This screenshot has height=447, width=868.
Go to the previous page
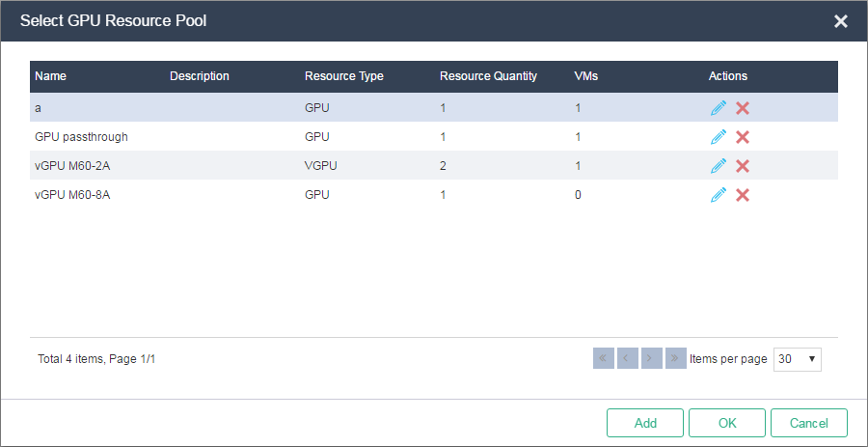(628, 358)
